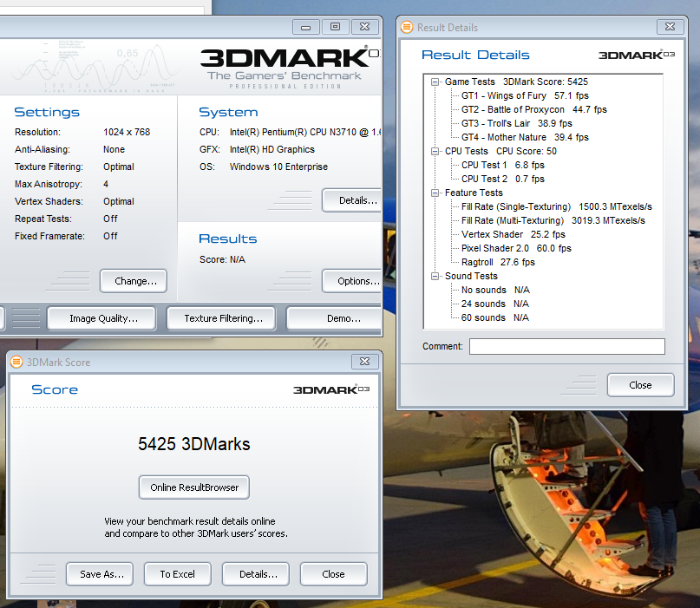Click the Feature Tests label
Image resolution: width=700 pixels, height=608 pixels.
(474, 193)
